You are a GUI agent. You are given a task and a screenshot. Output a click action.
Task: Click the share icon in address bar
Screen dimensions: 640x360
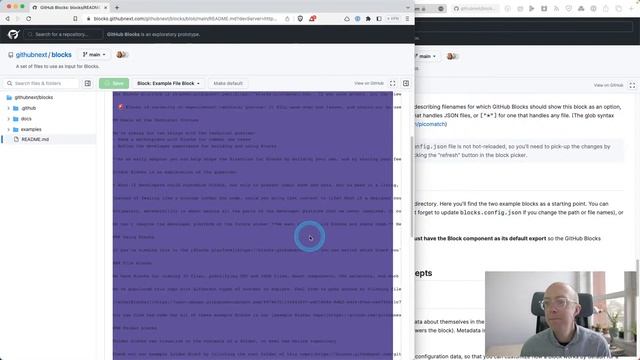[x=287, y=19]
